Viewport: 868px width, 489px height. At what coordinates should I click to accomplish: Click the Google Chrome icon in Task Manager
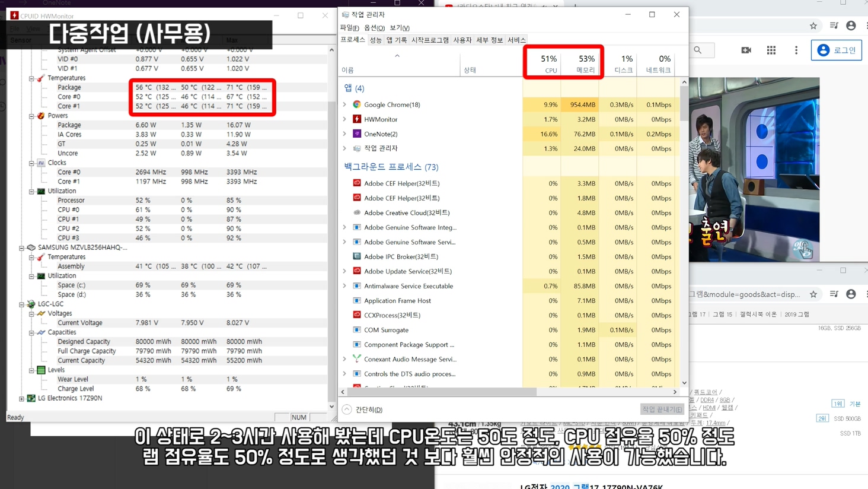click(357, 104)
